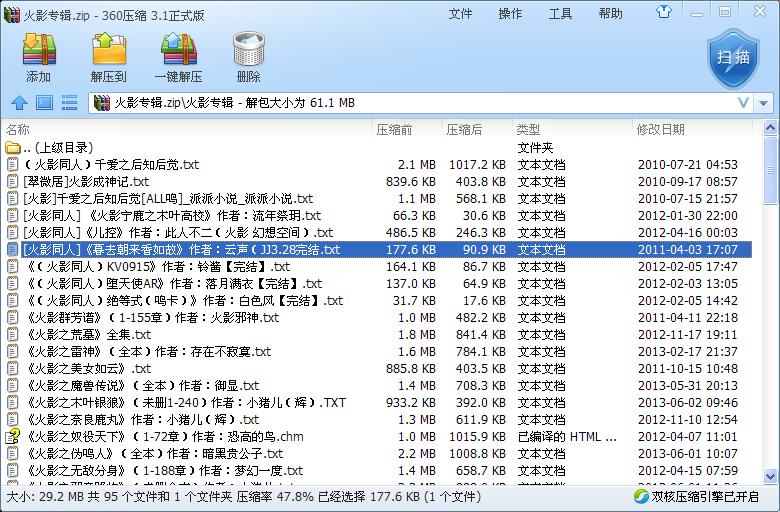Click the 一键解压 (One-click extract) icon
This screenshot has height=512, width=780.
178,56
